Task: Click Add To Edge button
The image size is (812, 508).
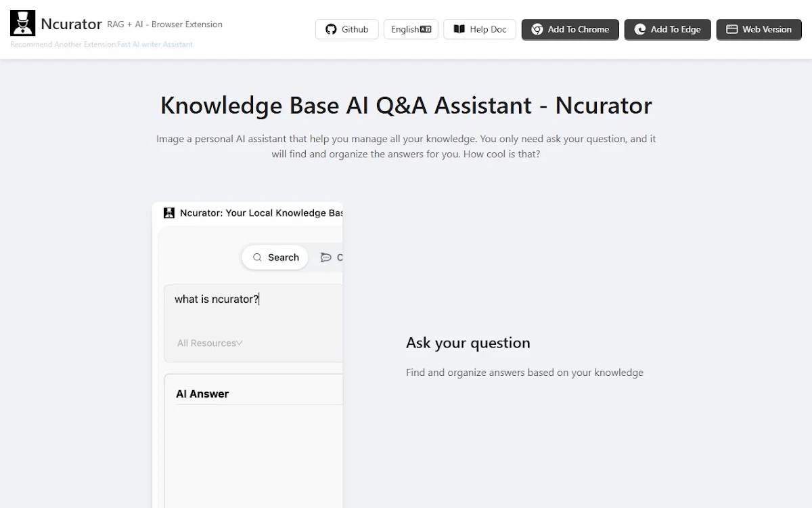Action: pyautogui.click(x=668, y=29)
